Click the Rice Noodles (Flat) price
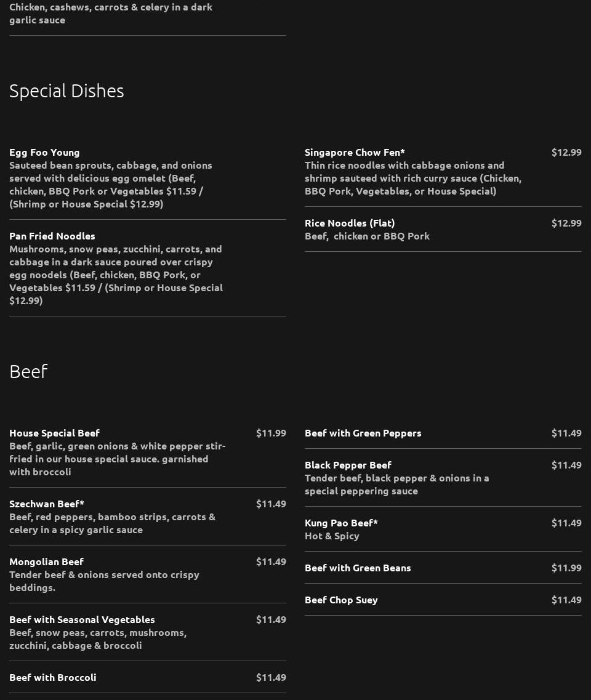 (566, 223)
